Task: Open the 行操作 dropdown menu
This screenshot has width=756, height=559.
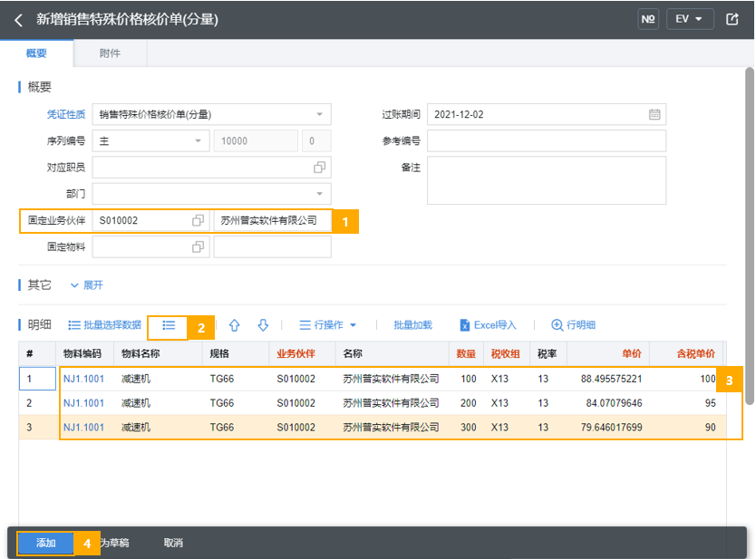Action: pos(328,325)
